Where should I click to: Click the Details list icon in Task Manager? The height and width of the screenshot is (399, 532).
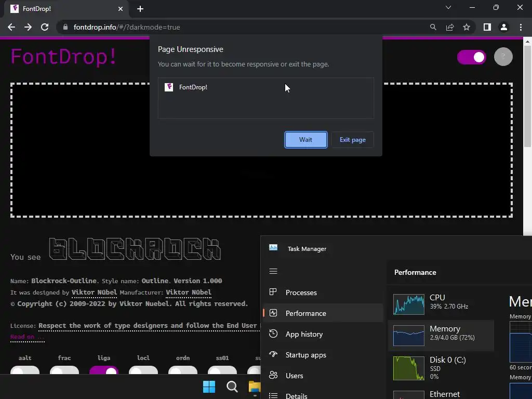[x=273, y=395]
